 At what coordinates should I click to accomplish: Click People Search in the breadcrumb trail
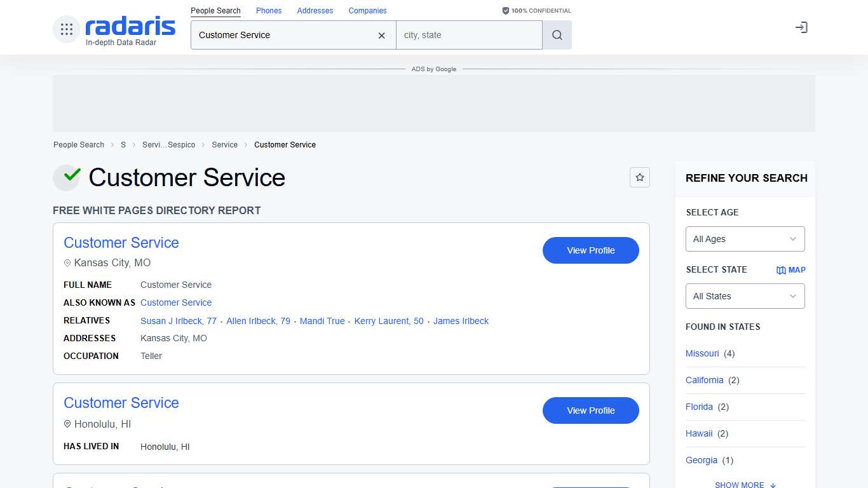(x=78, y=144)
